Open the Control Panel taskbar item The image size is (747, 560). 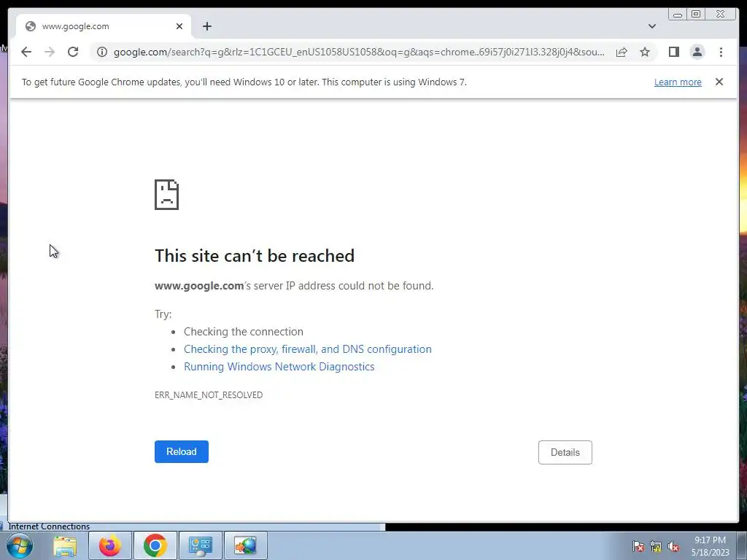pos(200,545)
